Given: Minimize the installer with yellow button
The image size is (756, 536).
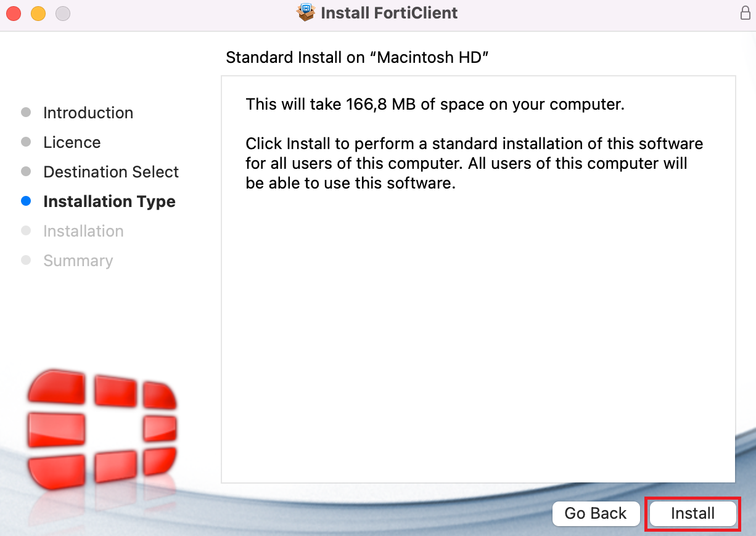Looking at the screenshot, I should (38, 13).
